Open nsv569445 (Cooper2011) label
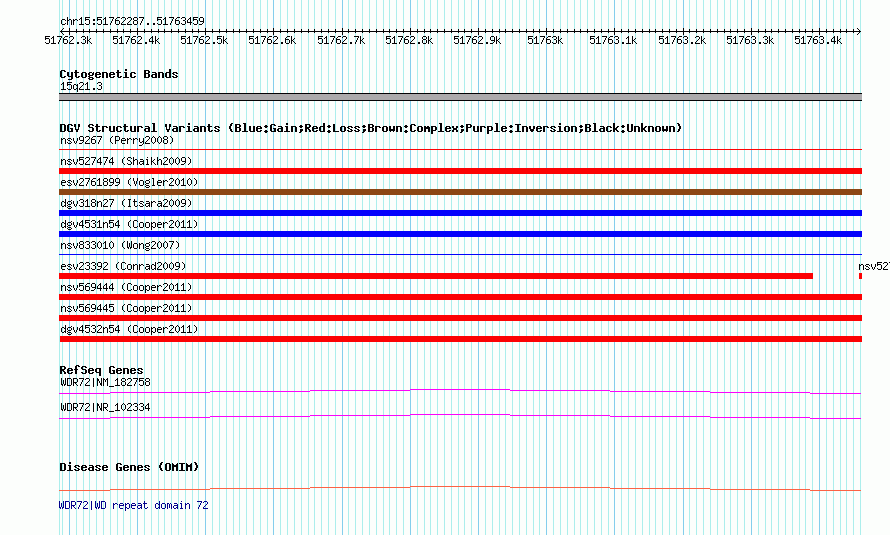 click(126, 308)
